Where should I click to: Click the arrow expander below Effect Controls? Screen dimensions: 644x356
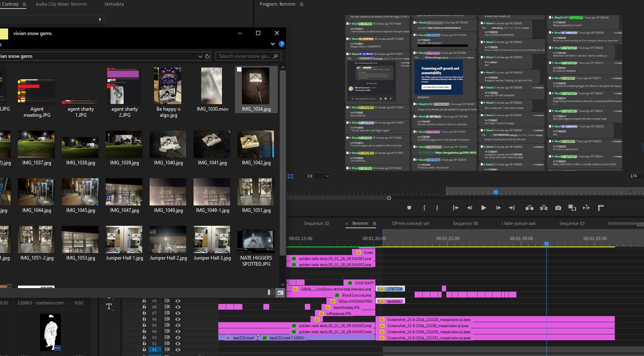click(100, 19)
